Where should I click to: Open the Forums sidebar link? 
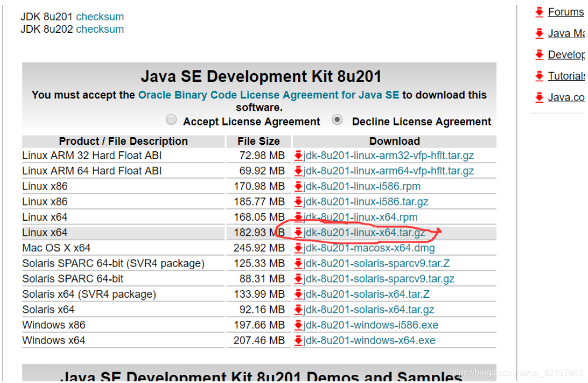[x=566, y=12]
